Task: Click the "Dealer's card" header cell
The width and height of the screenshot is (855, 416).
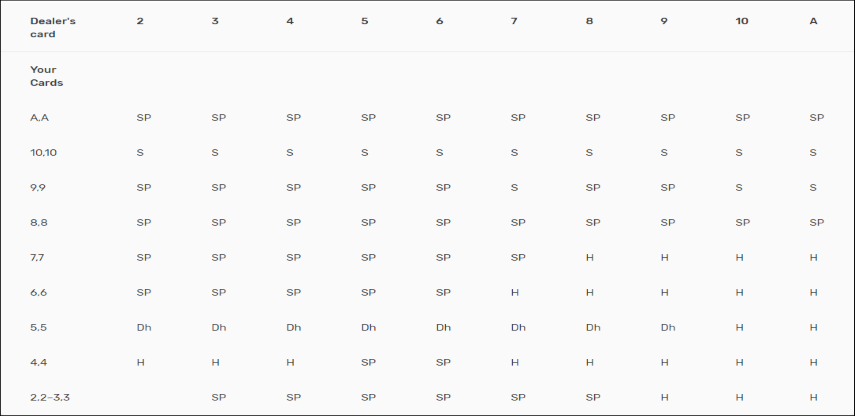Action: pyautogui.click(x=52, y=27)
